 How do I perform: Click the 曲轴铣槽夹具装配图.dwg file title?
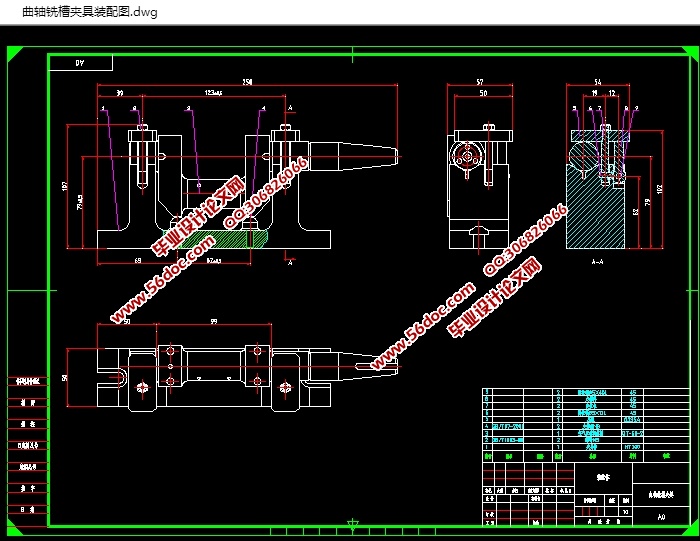89,12
